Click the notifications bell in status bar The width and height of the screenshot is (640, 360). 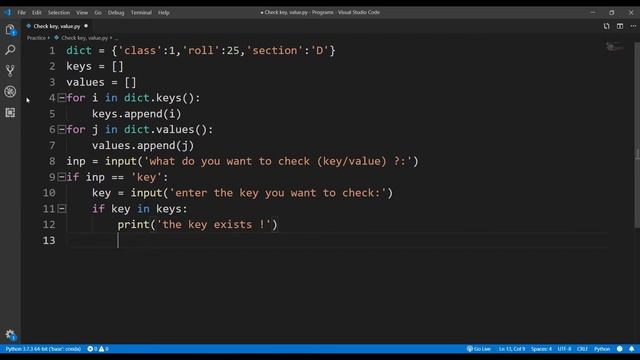[631, 349]
